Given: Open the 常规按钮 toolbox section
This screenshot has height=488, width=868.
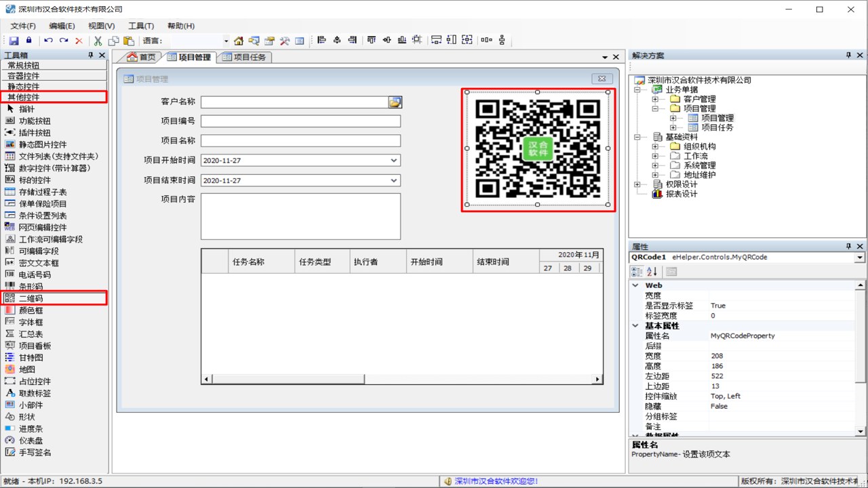Looking at the screenshot, I should pos(54,65).
